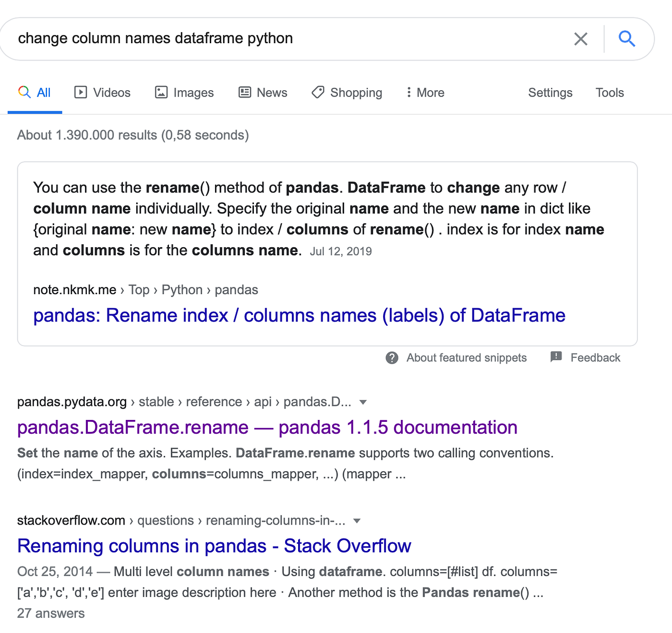Click the 27 answers text
Screen dimensions: 672x633
[x=50, y=613]
